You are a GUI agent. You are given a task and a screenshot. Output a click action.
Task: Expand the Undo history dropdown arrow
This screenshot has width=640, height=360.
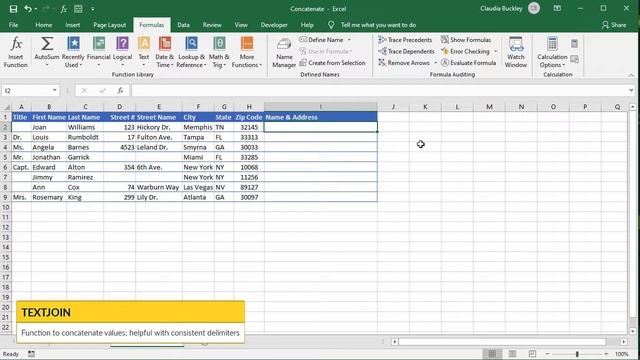36,9
